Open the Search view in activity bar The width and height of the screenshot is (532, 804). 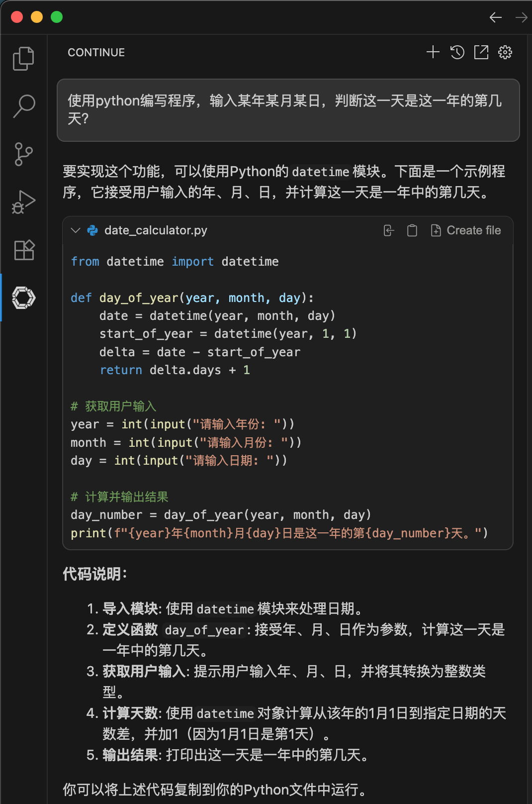point(23,106)
